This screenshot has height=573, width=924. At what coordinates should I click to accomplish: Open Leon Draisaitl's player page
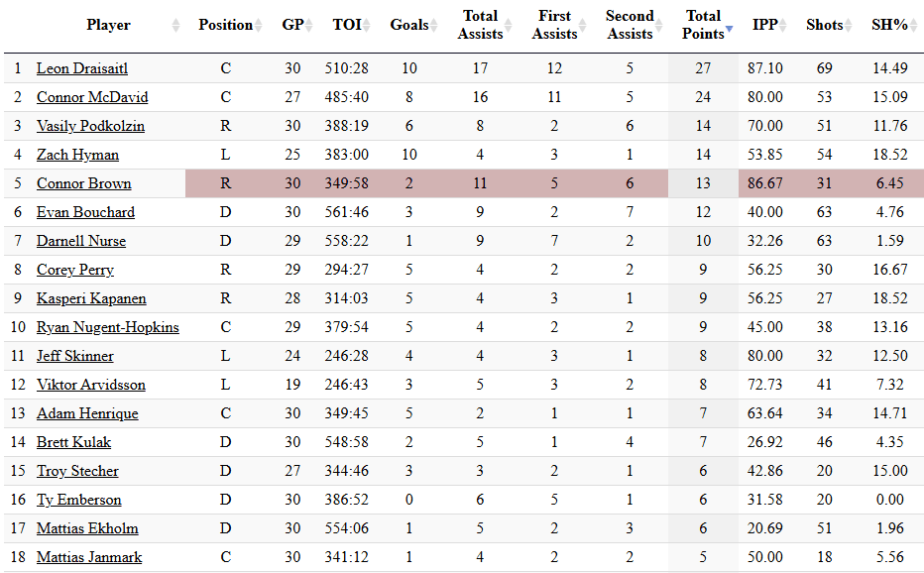click(82, 68)
